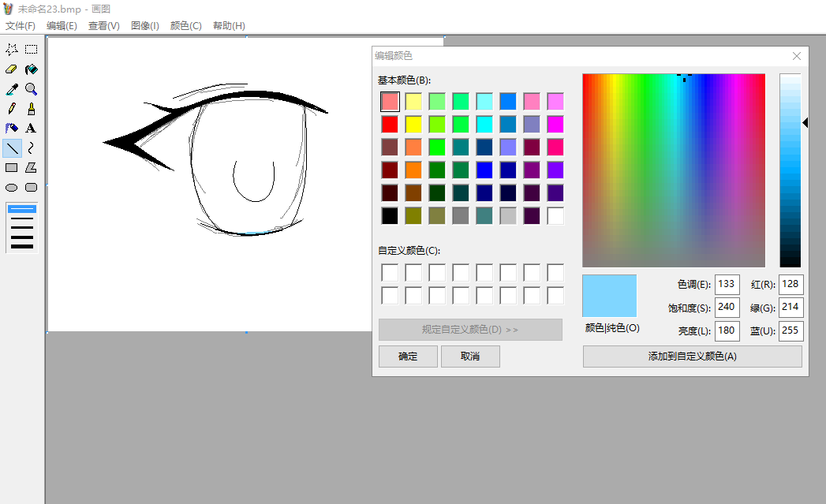Choose the Airbrush tool
Viewport: 826px width, 504px height.
click(12, 129)
